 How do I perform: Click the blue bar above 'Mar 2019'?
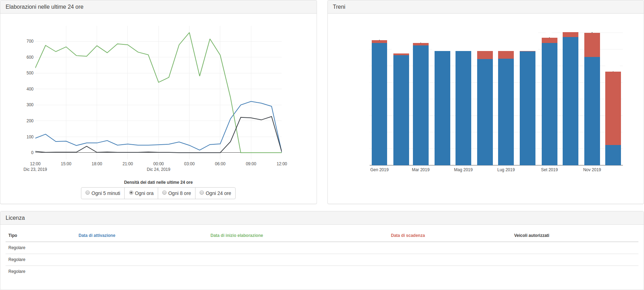pyautogui.click(x=421, y=105)
